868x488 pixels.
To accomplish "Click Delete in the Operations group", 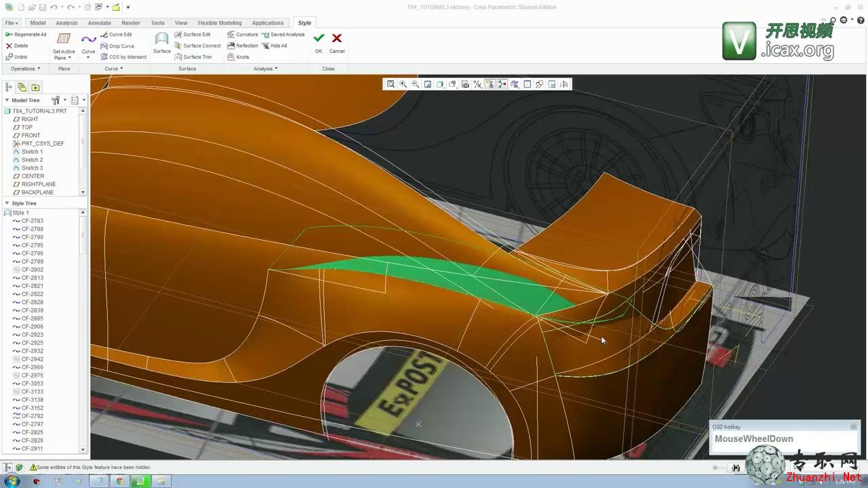I will point(17,46).
